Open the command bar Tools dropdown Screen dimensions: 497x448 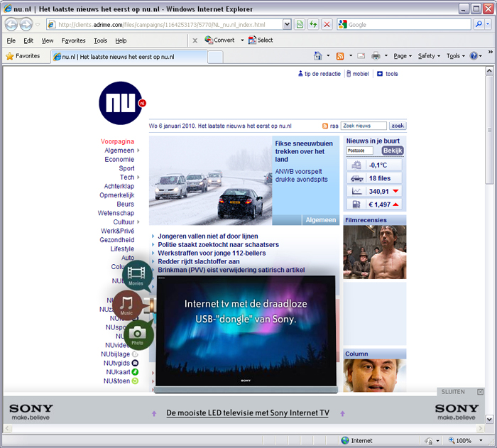pos(456,56)
